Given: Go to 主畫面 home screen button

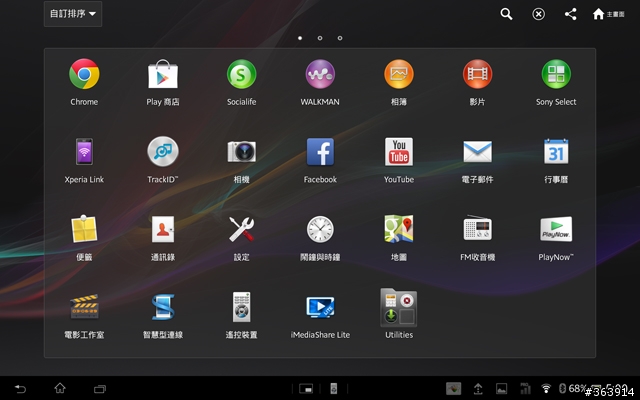Looking at the screenshot, I should click(608, 14).
